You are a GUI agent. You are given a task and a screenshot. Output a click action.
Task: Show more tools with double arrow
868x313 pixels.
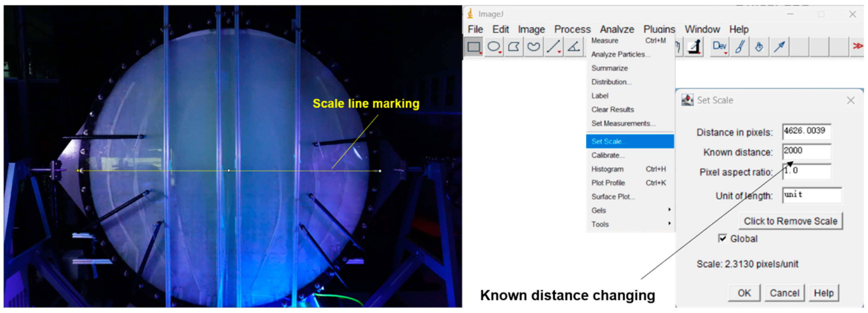(857, 46)
